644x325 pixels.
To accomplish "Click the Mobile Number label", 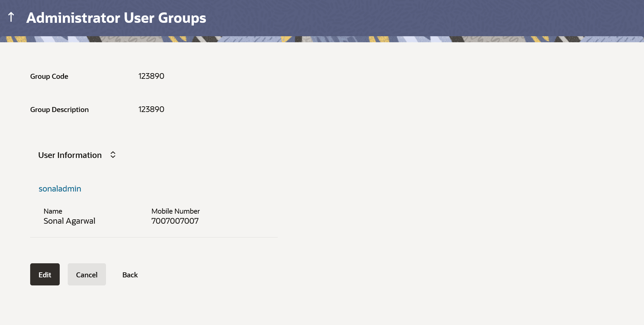I will coord(175,211).
